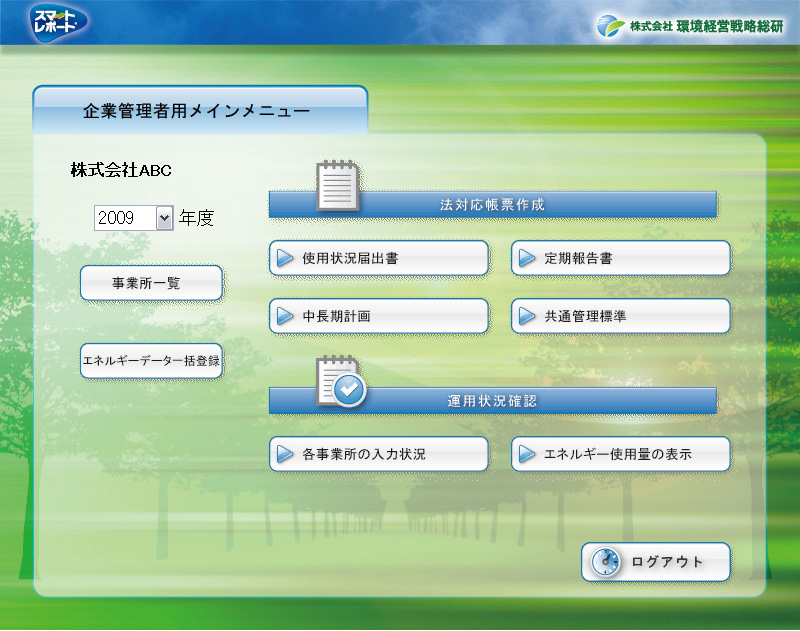Click the 年度 label
This screenshot has height=631, width=800.
196,218
